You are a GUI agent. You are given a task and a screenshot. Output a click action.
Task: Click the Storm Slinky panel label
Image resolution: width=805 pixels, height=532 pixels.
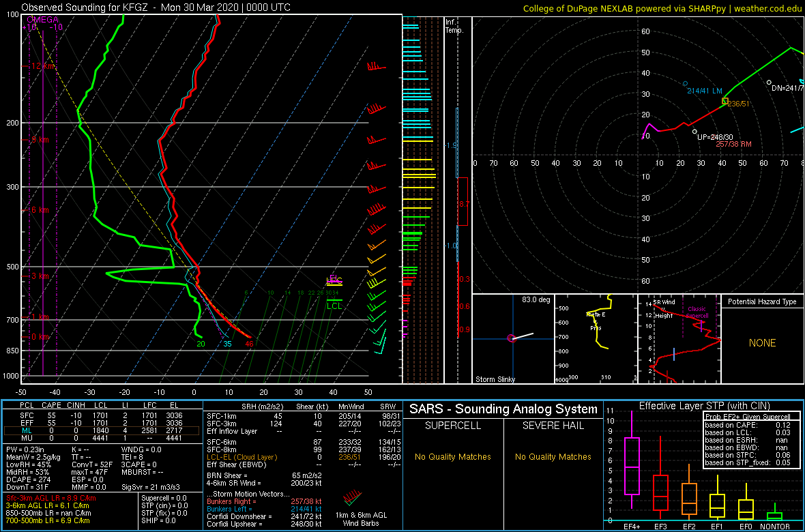point(495,379)
